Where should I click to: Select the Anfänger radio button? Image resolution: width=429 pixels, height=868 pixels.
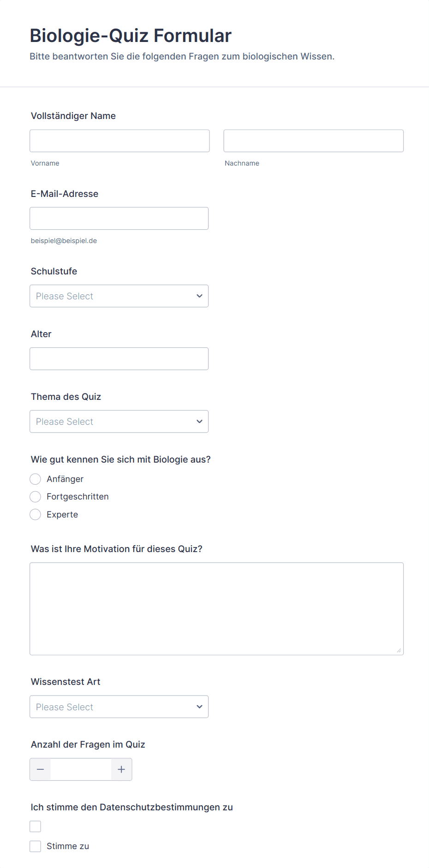point(36,479)
